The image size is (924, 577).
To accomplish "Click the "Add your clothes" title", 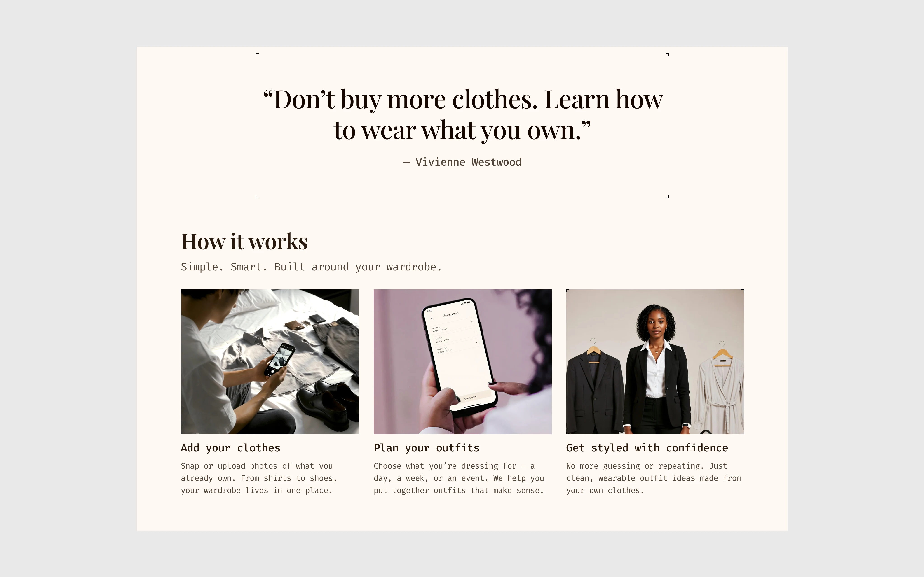I will pyautogui.click(x=231, y=448).
